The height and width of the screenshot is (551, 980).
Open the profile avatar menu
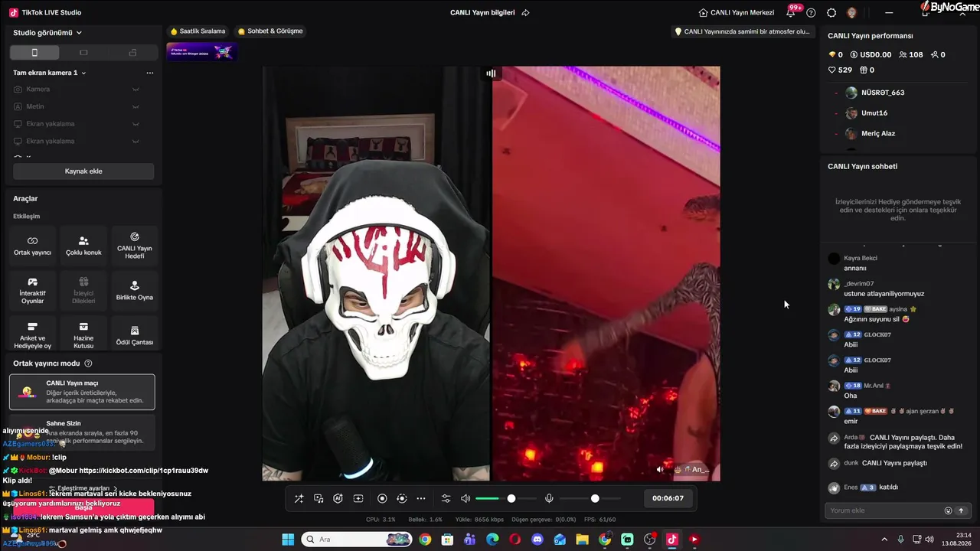(x=852, y=12)
